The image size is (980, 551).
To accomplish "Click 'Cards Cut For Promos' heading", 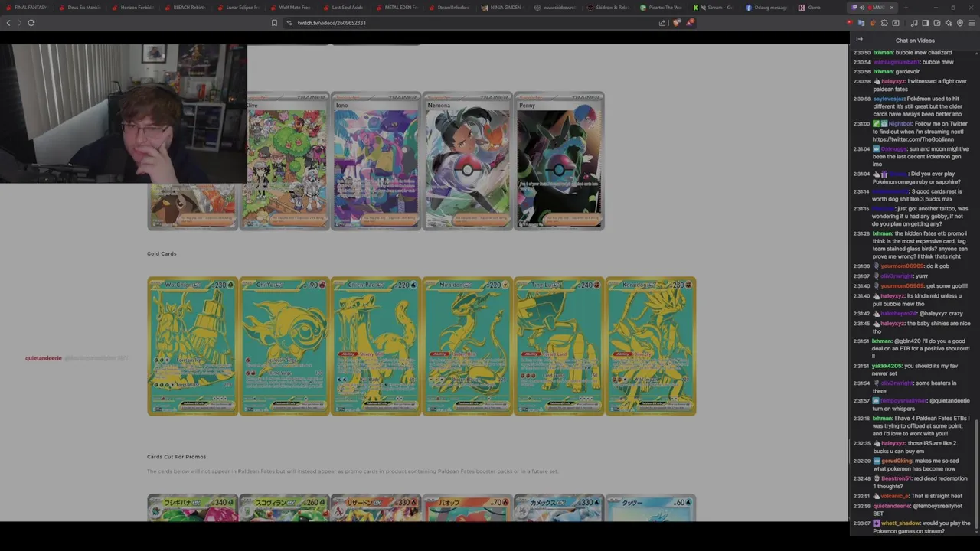I will [x=176, y=457].
